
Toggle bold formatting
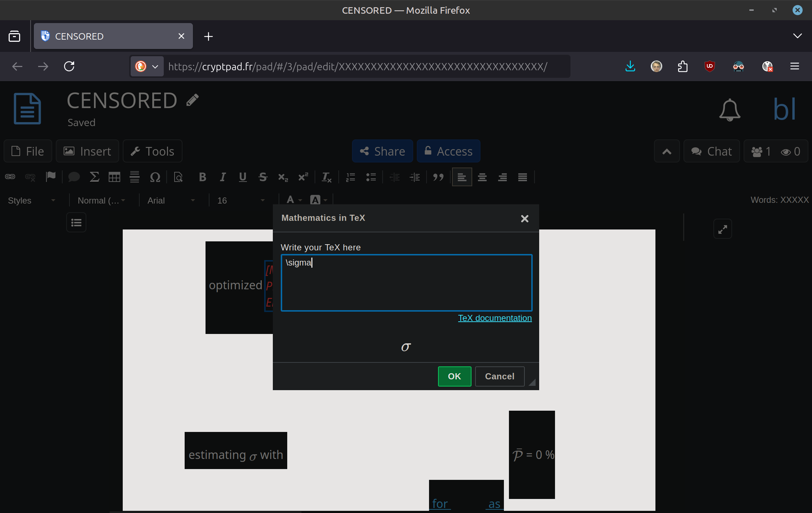202,177
